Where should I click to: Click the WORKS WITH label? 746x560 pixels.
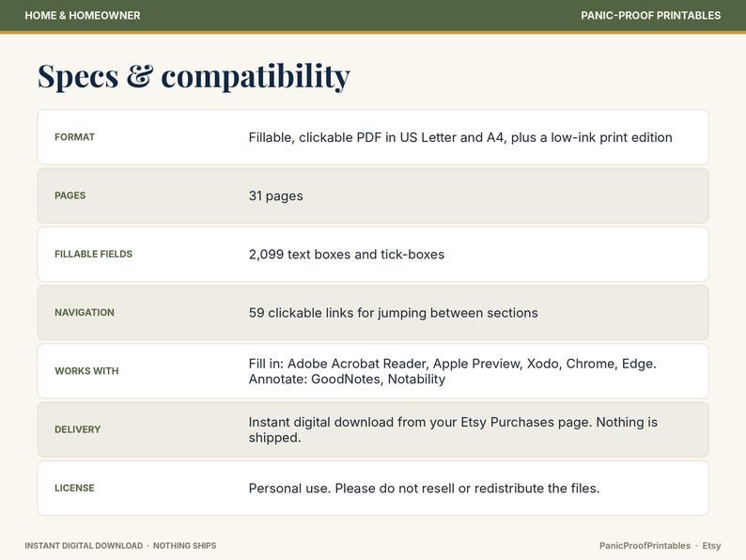tap(86, 371)
